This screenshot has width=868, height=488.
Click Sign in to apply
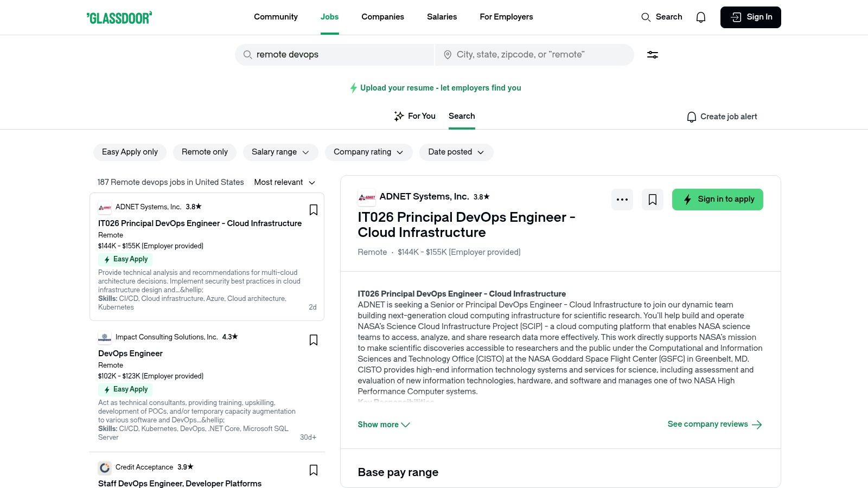pos(717,199)
